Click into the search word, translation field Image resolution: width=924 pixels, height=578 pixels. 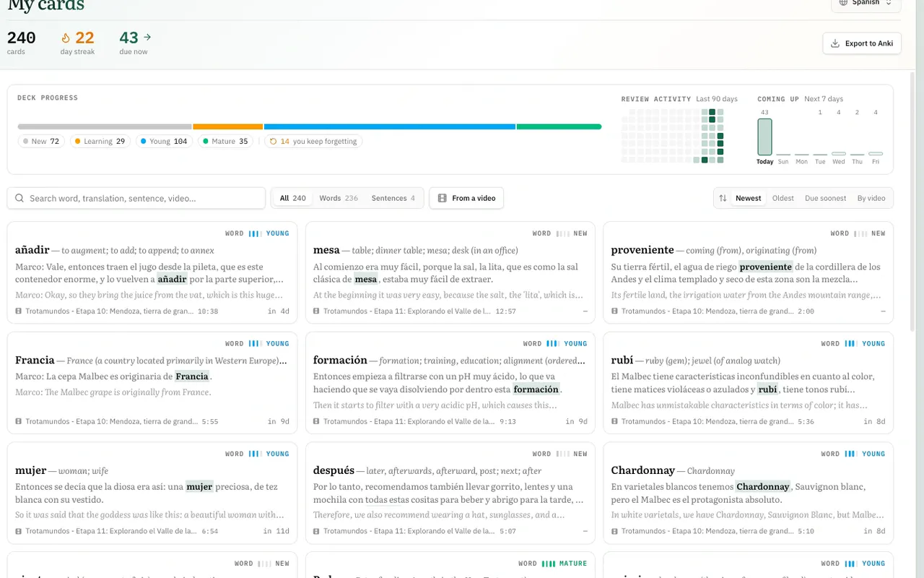coord(136,198)
